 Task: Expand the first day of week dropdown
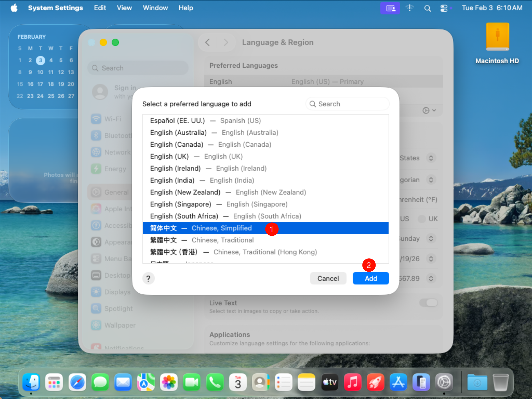pyautogui.click(x=431, y=238)
